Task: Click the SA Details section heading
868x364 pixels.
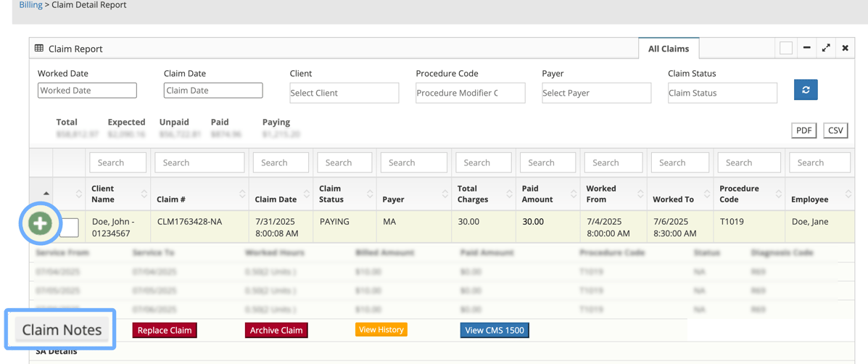Action: 57,351
